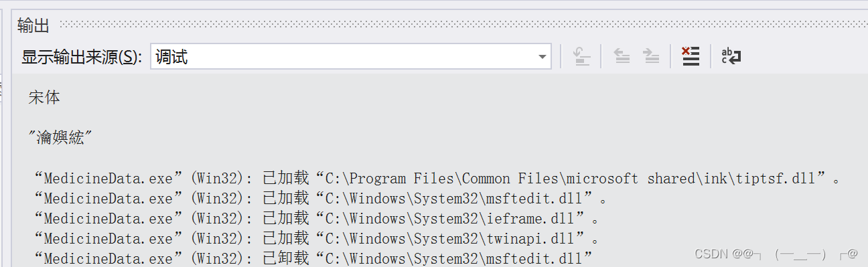Click MedicineData.exe in the tiptsf.dll line
Viewport: 868px width, 267px height.
(x=108, y=179)
